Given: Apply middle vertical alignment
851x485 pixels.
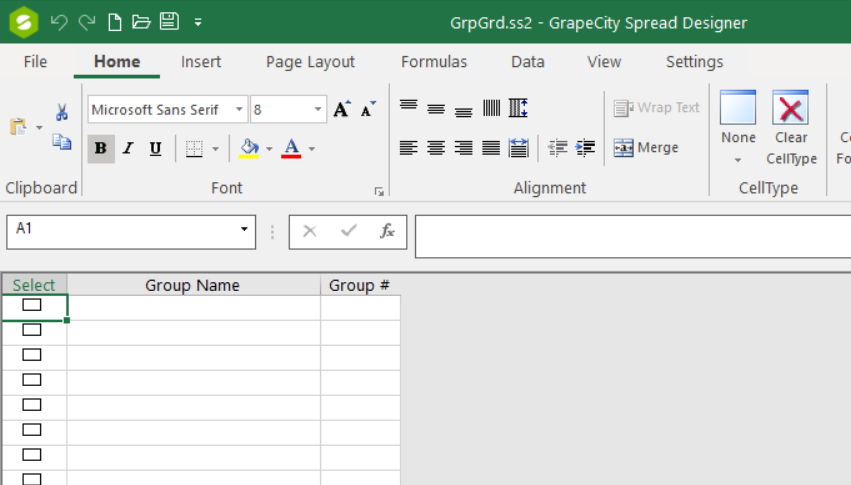Looking at the screenshot, I should click(x=436, y=109).
